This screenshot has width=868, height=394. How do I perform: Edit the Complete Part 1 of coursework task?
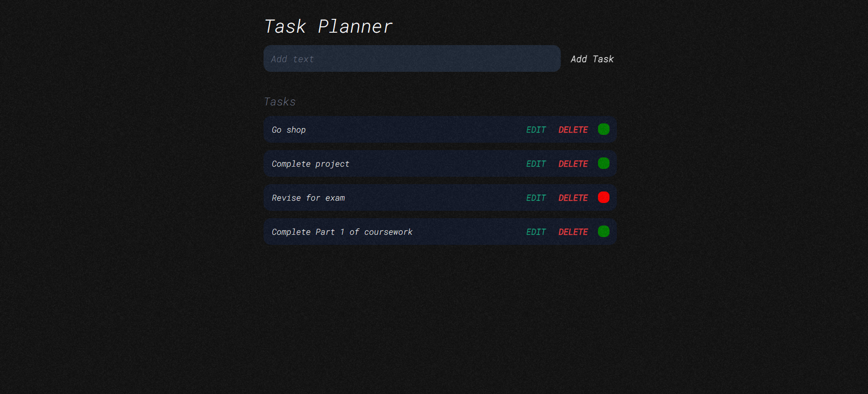(535, 232)
